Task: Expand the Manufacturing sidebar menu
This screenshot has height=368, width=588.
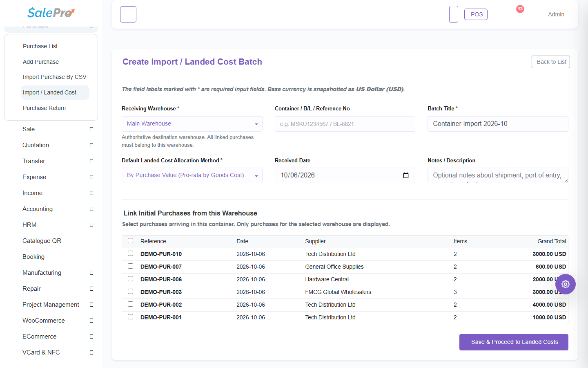Action: click(51, 273)
